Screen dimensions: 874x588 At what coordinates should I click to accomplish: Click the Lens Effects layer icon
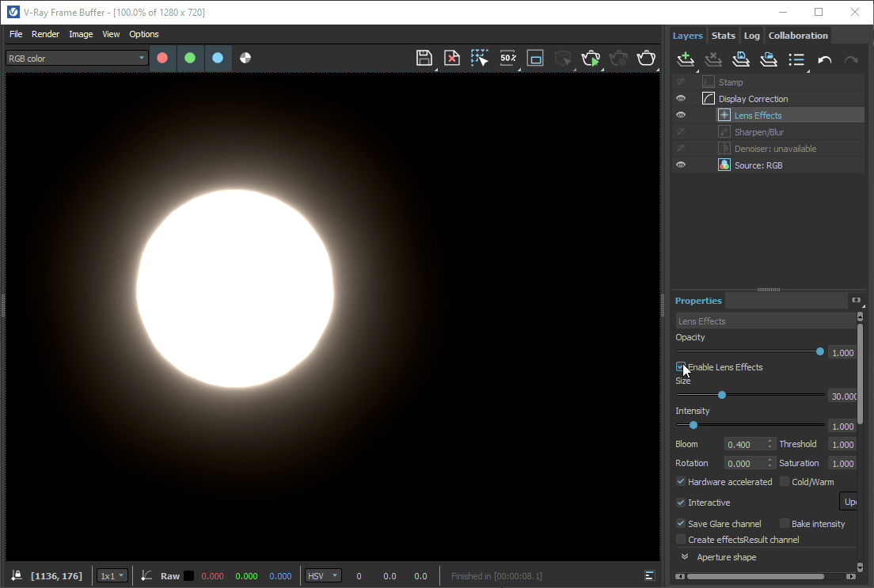(724, 115)
